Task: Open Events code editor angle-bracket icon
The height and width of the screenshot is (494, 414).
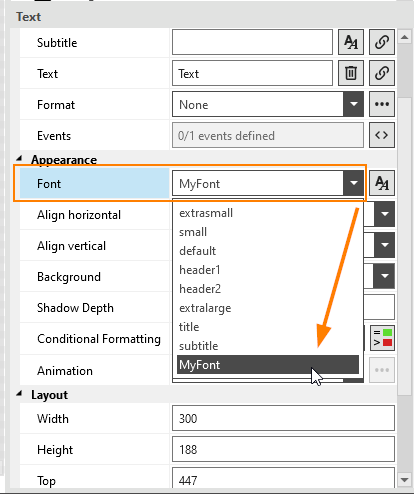Action: click(382, 135)
